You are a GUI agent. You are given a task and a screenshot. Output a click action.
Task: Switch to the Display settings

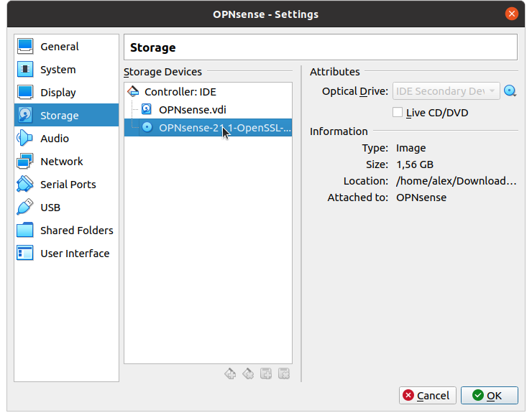click(66, 93)
